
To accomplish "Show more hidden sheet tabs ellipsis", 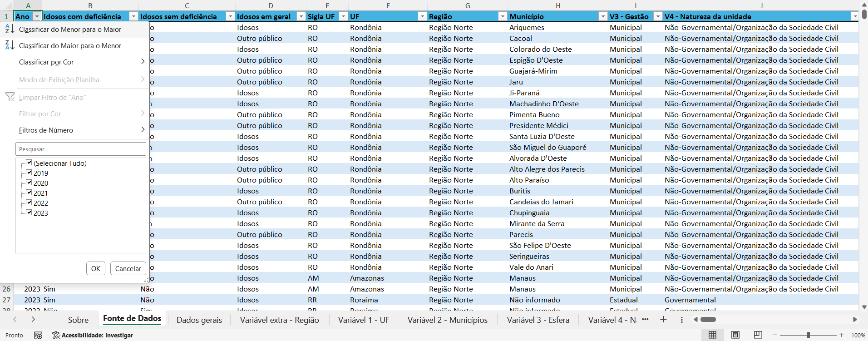I will click(x=645, y=319).
